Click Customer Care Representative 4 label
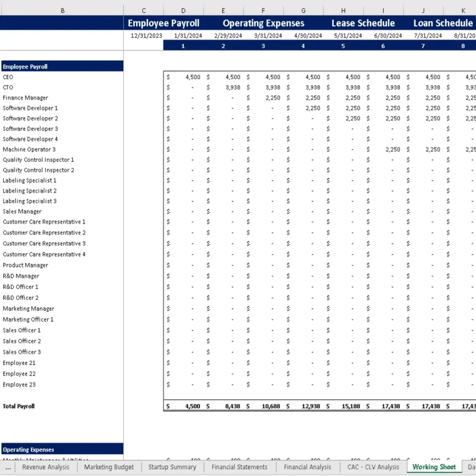Viewport: 476px width, 476px height. click(x=44, y=254)
